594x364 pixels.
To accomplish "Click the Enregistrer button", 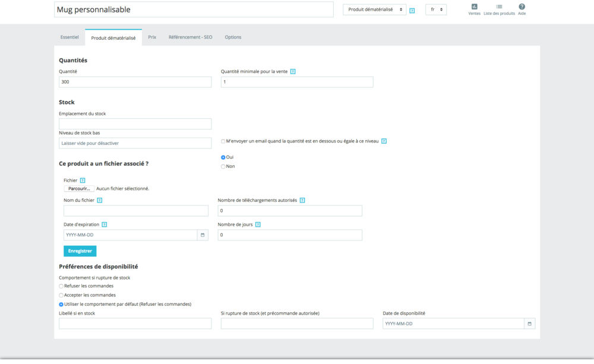I will [x=80, y=251].
